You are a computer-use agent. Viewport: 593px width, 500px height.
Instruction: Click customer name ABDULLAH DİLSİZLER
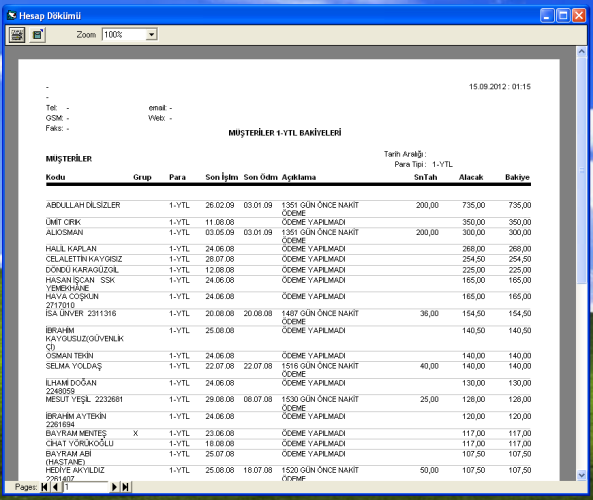83,205
